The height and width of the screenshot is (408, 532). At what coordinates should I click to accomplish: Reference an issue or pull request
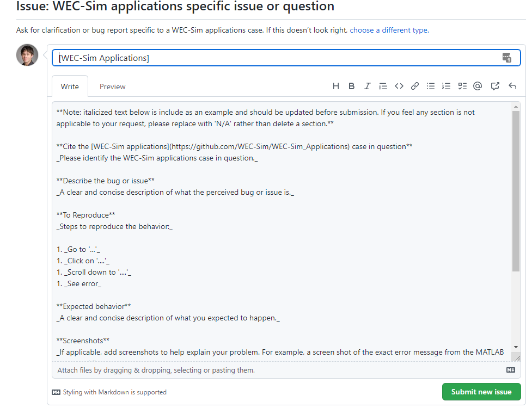coord(495,85)
